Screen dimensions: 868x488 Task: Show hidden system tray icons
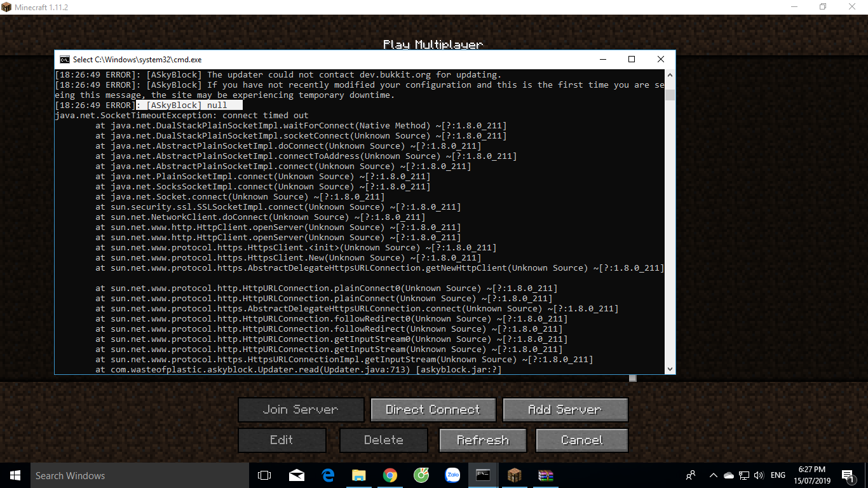click(x=714, y=475)
